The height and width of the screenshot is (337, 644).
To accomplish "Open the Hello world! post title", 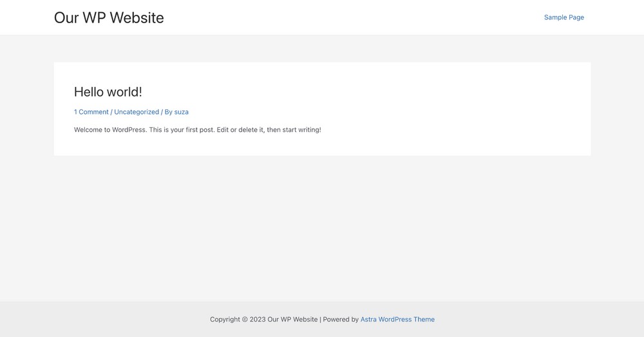I will pyautogui.click(x=108, y=92).
